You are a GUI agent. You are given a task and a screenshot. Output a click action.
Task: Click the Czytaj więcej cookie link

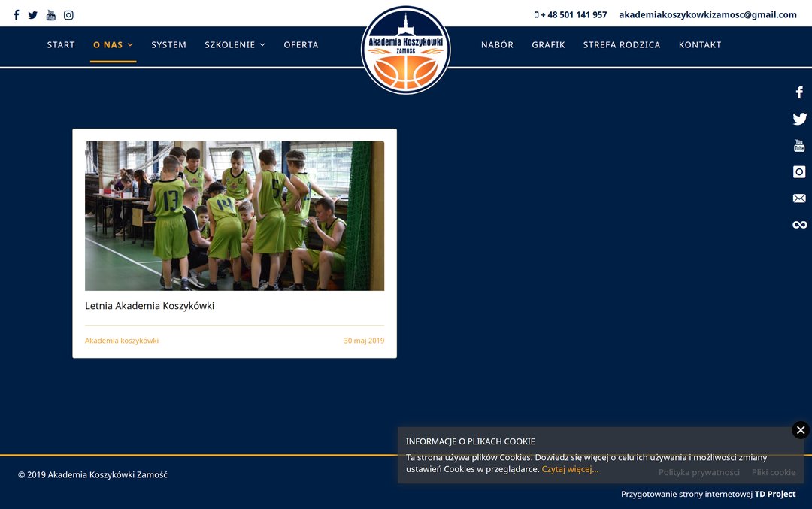click(570, 469)
